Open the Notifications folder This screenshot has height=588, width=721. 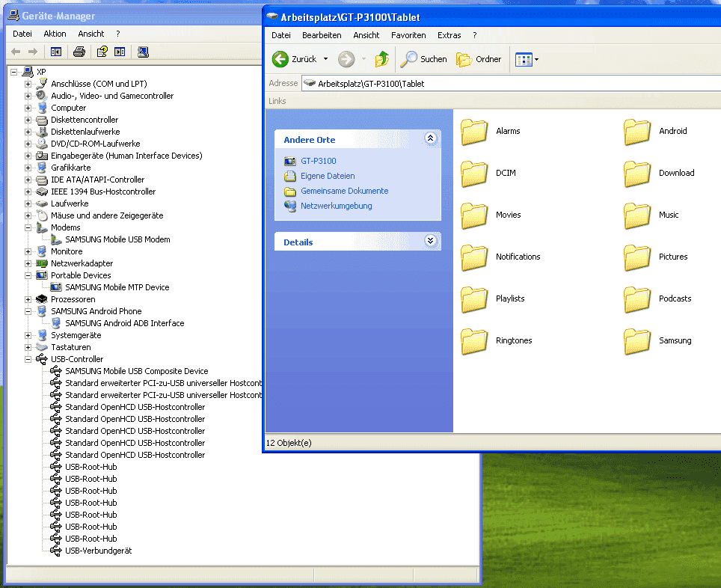pyautogui.click(x=500, y=257)
